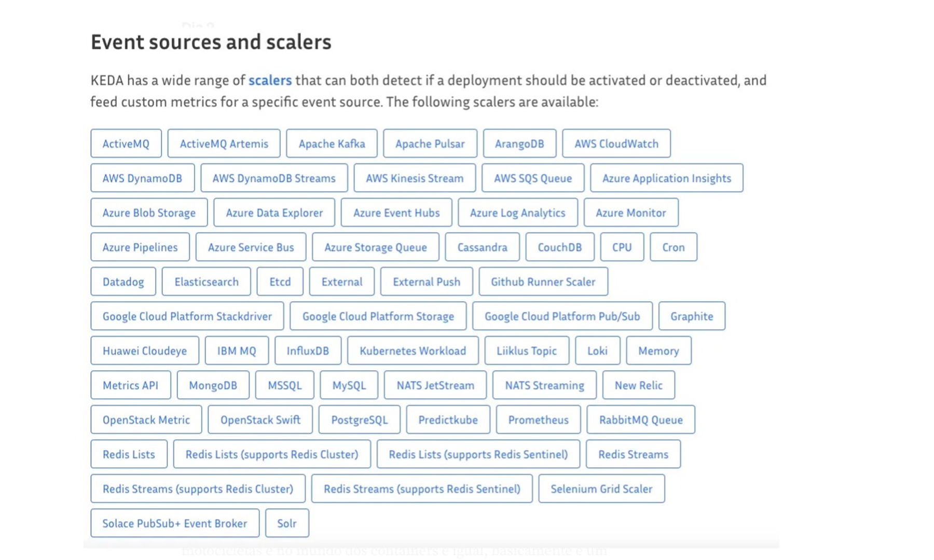Open the Solr scaler page

287,523
